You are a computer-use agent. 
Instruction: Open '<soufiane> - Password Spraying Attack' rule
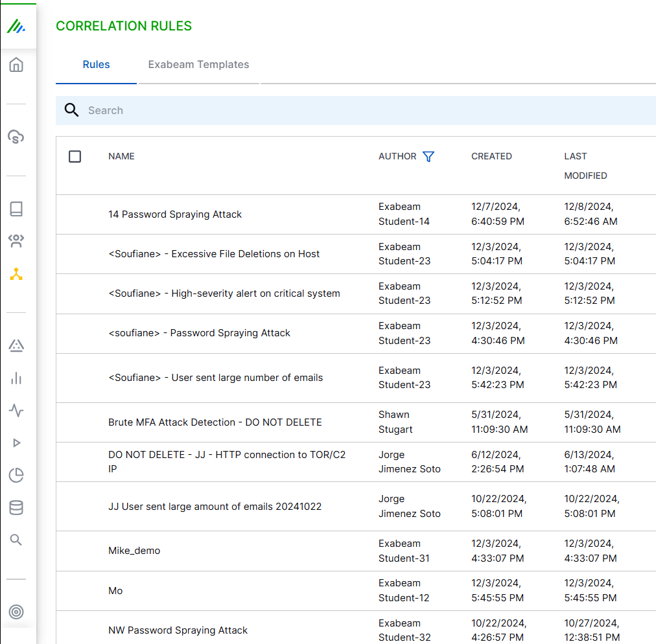point(199,333)
